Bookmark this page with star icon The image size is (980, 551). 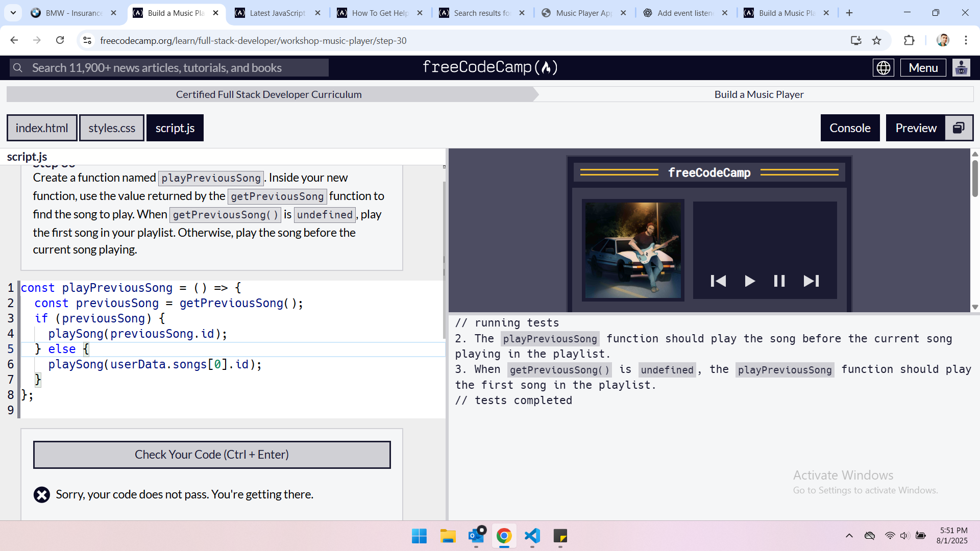pos(877,41)
